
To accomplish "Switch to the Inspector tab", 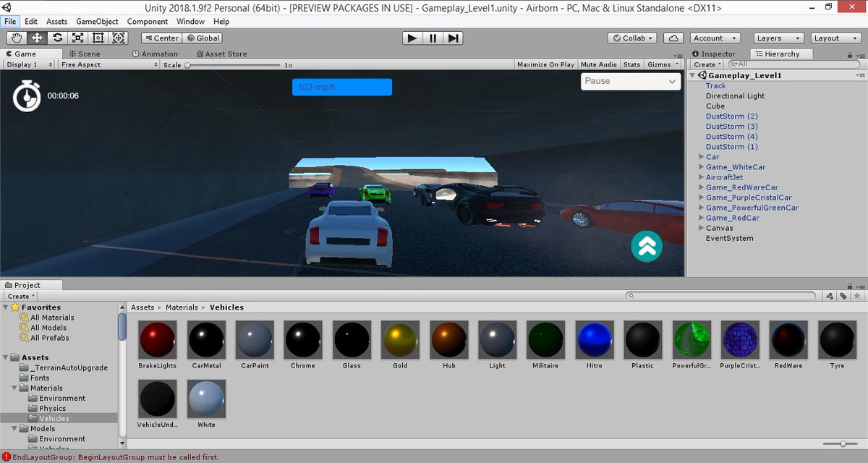I will pyautogui.click(x=714, y=54).
